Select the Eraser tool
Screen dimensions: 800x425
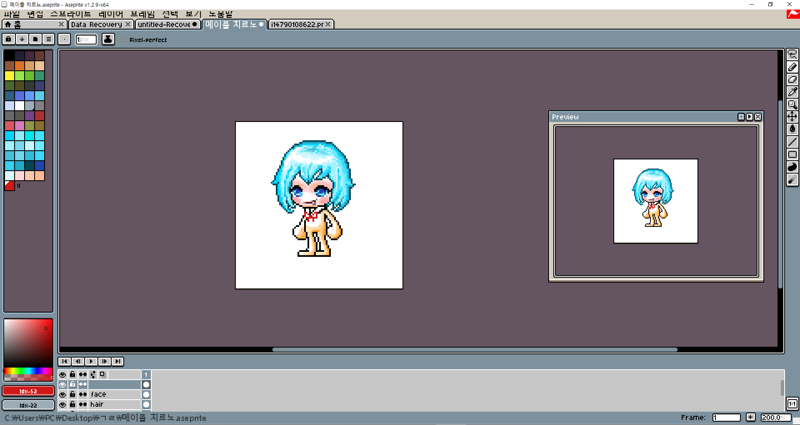point(792,79)
